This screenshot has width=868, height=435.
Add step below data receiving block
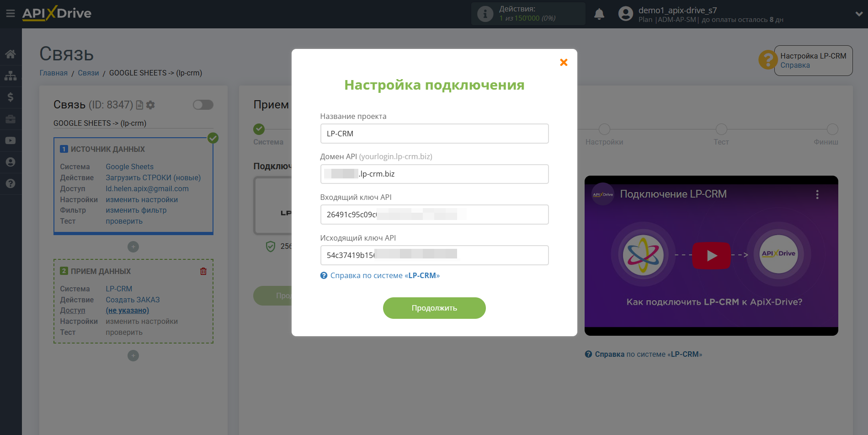(133, 355)
